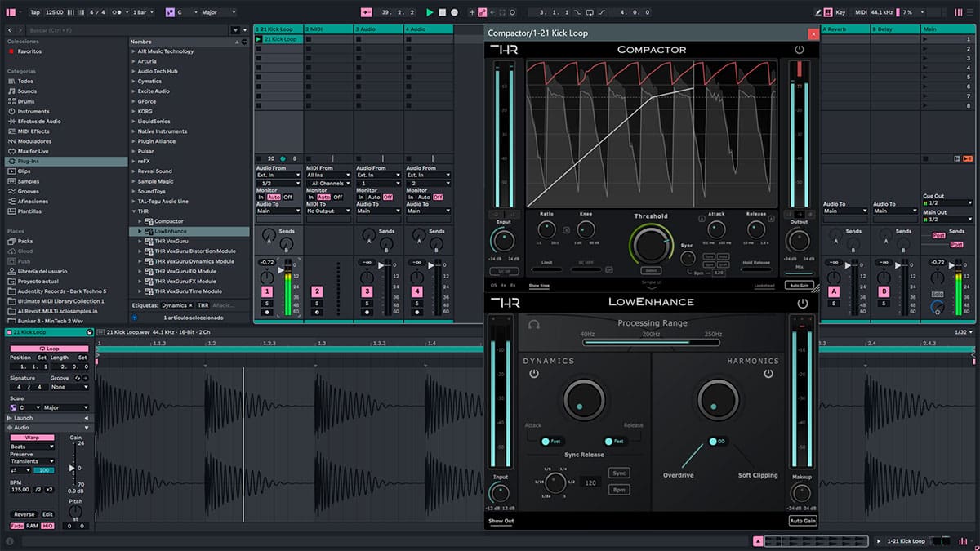Expand the Arturia plugin folder
The height and width of the screenshot is (551, 980).
(x=135, y=61)
